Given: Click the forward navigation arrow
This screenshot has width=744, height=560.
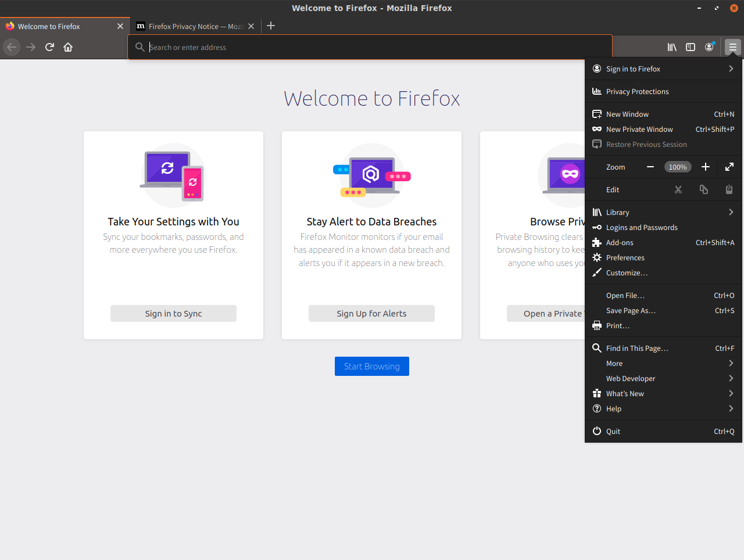Looking at the screenshot, I should (31, 47).
